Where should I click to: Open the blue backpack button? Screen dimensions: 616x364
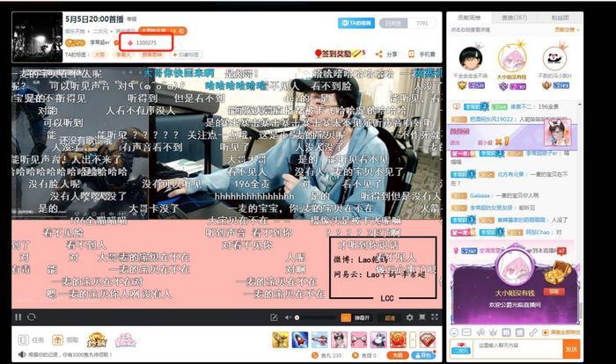(422, 355)
